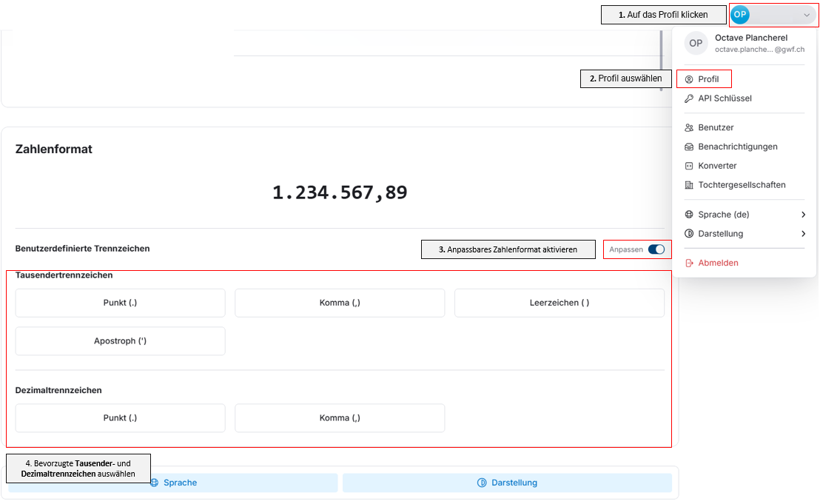Select Komma (,) as Tausendertrennzeichen
Screen dimensions: 820x504
tap(340, 303)
